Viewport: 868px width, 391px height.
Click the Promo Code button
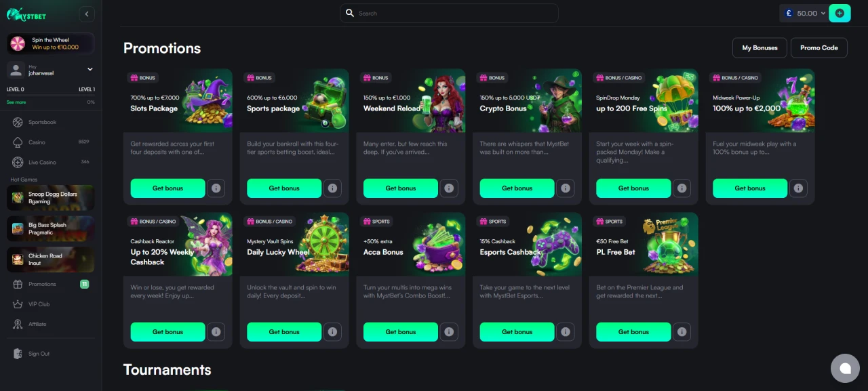(x=819, y=48)
